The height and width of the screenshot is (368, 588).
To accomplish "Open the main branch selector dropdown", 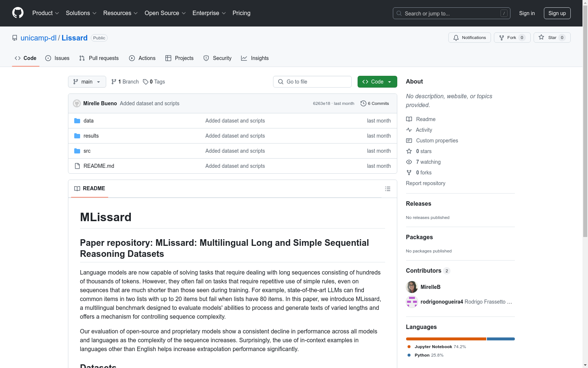I will click(87, 82).
